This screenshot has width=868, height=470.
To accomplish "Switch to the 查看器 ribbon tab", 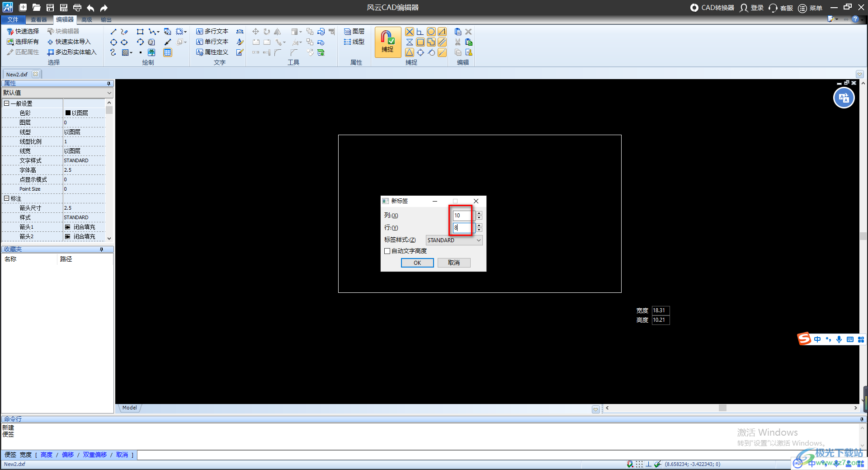I will click(x=39, y=19).
